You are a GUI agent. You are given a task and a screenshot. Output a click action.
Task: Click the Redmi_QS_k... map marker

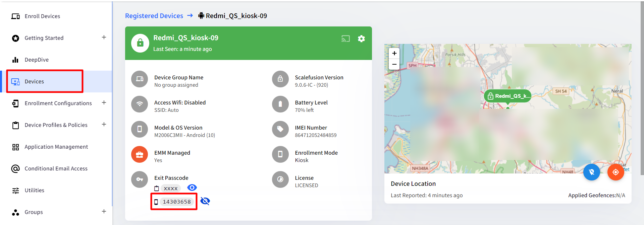click(x=507, y=96)
